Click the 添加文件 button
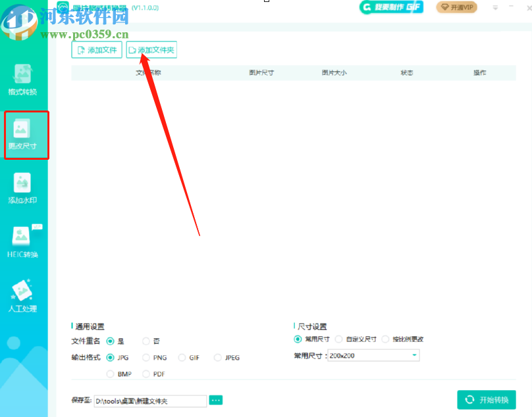 coord(96,49)
